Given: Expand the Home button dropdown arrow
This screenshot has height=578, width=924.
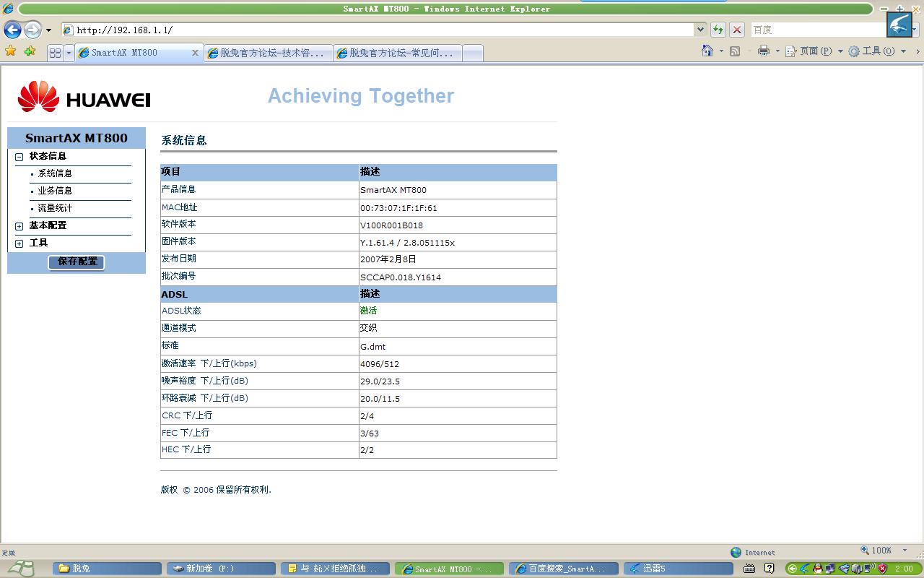Looking at the screenshot, I should pyautogui.click(x=721, y=51).
